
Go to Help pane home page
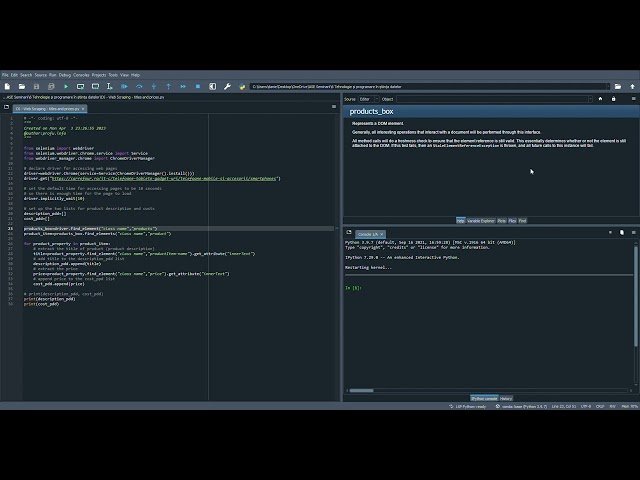[600, 99]
